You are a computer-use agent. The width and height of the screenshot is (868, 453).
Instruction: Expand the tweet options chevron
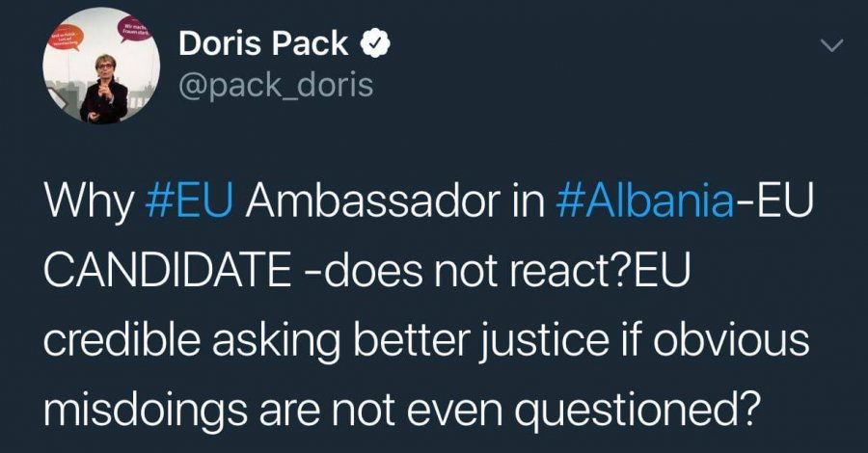click(831, 46)
